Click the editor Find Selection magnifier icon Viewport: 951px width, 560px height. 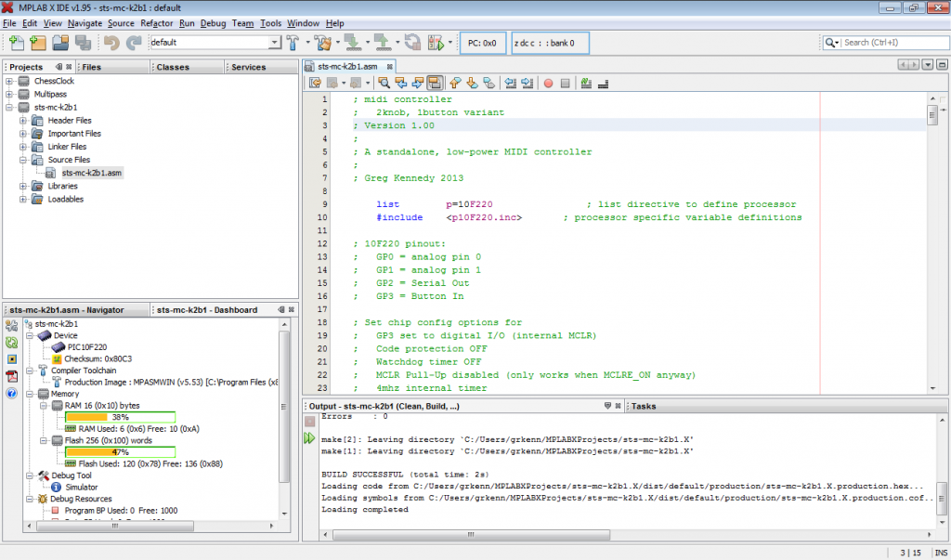point(384,84)
